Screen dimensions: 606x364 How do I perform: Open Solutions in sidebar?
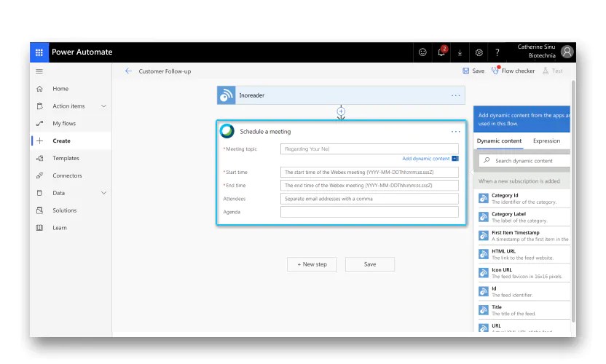65,210
